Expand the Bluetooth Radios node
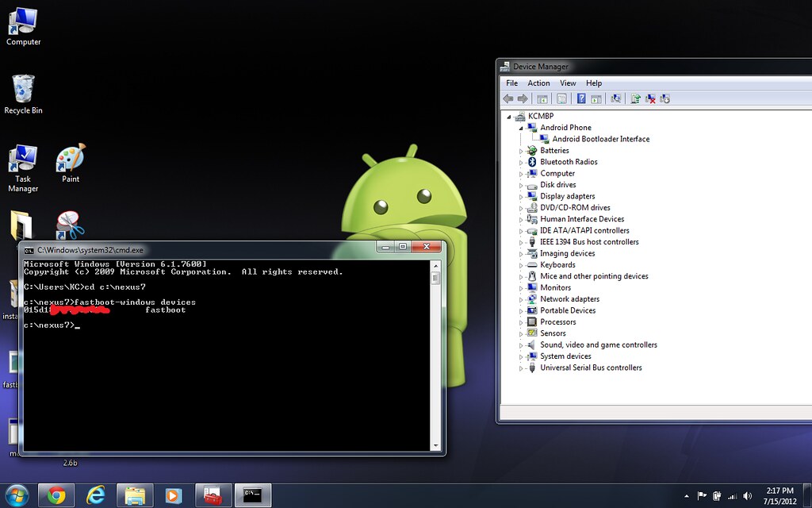Image resolution: width=812 pixels, height=508 pixels. [521, 163]
